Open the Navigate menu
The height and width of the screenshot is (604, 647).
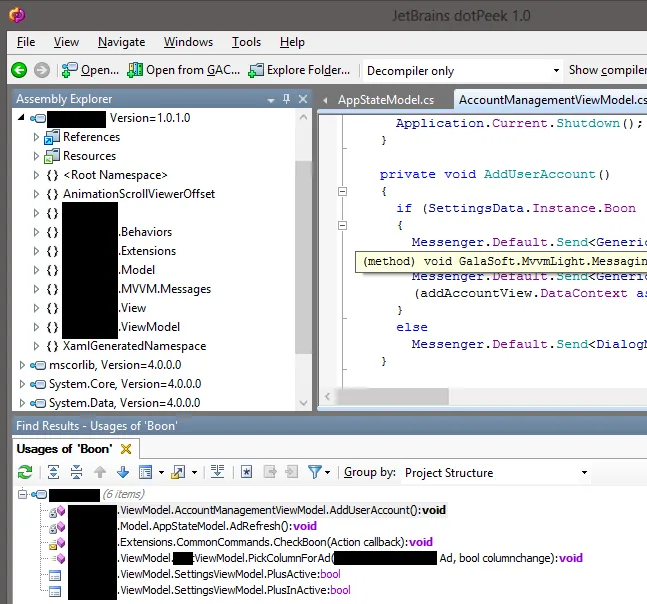coord(121,42)
